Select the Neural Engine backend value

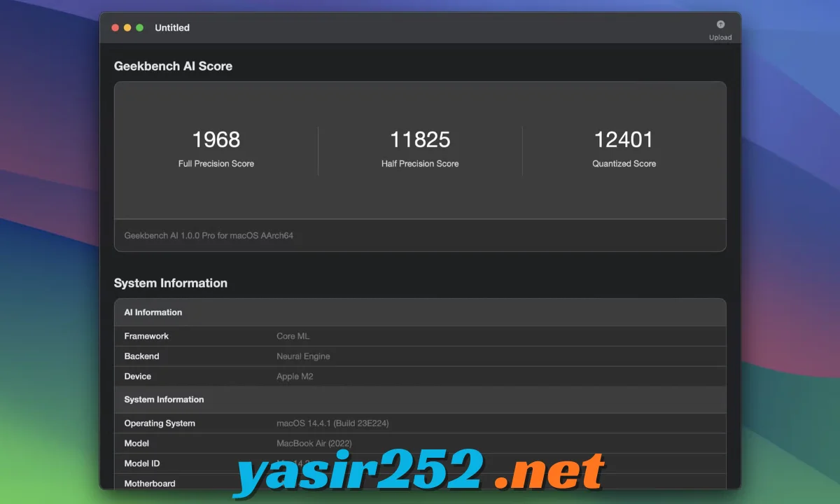click(303, 356)
